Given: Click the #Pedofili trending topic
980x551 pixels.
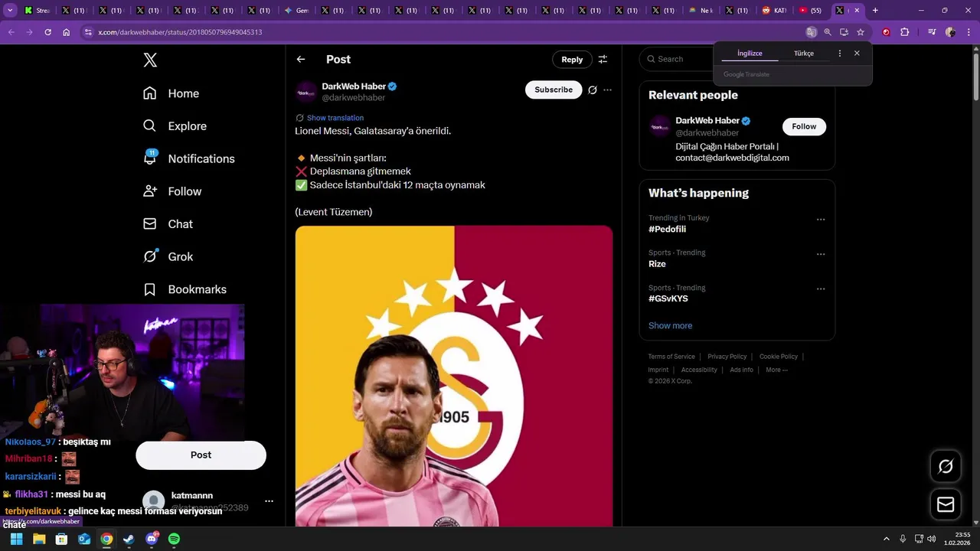Looking at the screenshot, I should (667, 229).
